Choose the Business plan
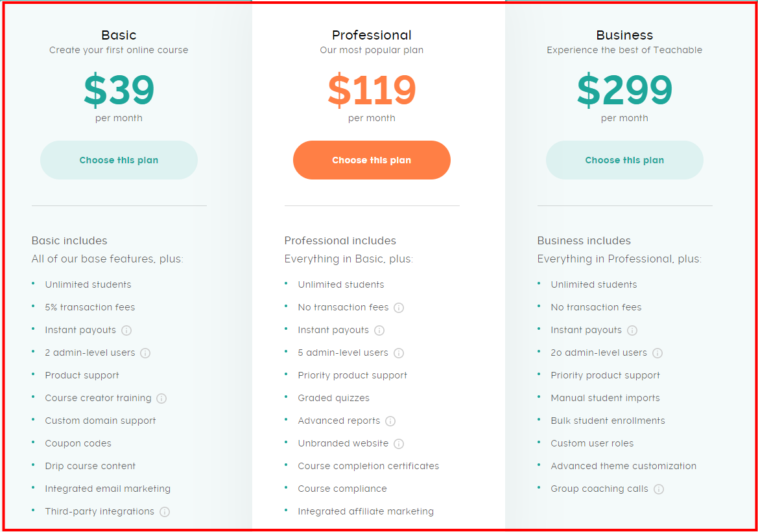Screen dimensions: 758x532 pyautogui.click(x=624, y=160)
